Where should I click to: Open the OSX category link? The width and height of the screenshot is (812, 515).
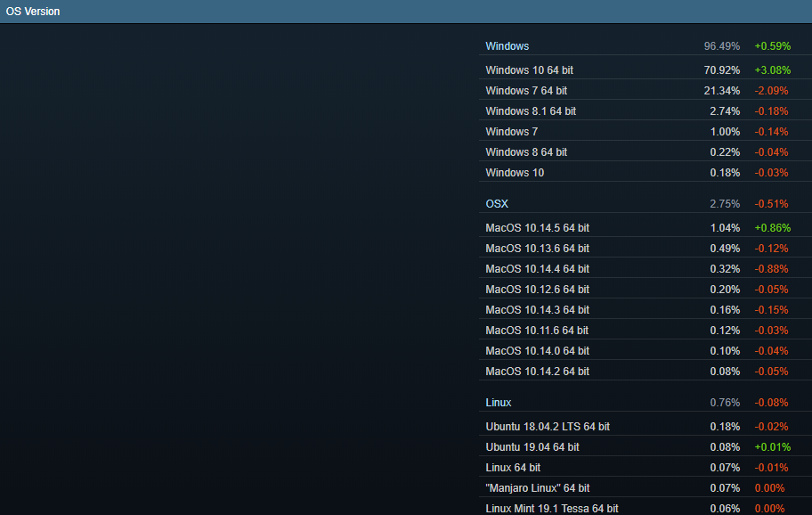pyautogui.click(x=497, y=204)
